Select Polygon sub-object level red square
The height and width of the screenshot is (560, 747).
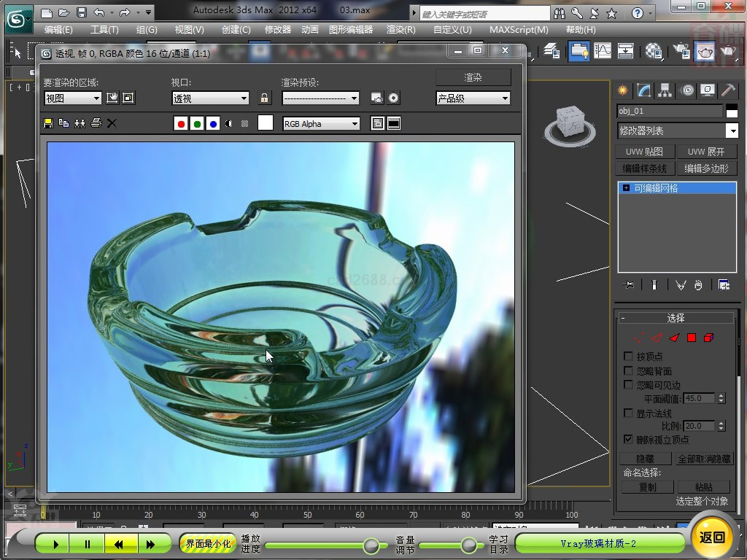692,338
